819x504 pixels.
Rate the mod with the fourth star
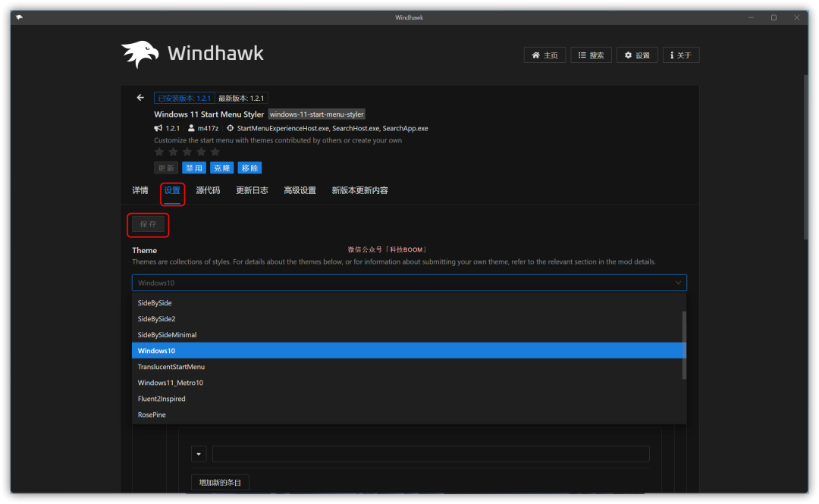click(201, 152)
